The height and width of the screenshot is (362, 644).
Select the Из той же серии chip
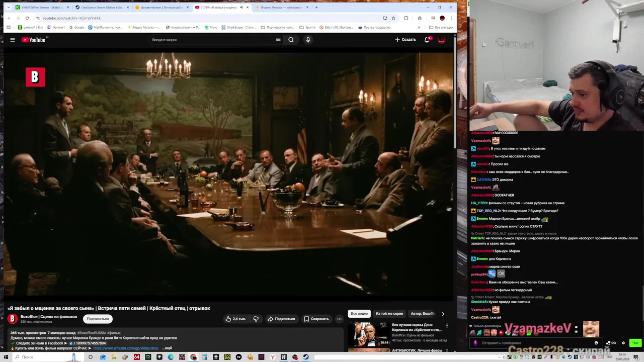point(389,314)
